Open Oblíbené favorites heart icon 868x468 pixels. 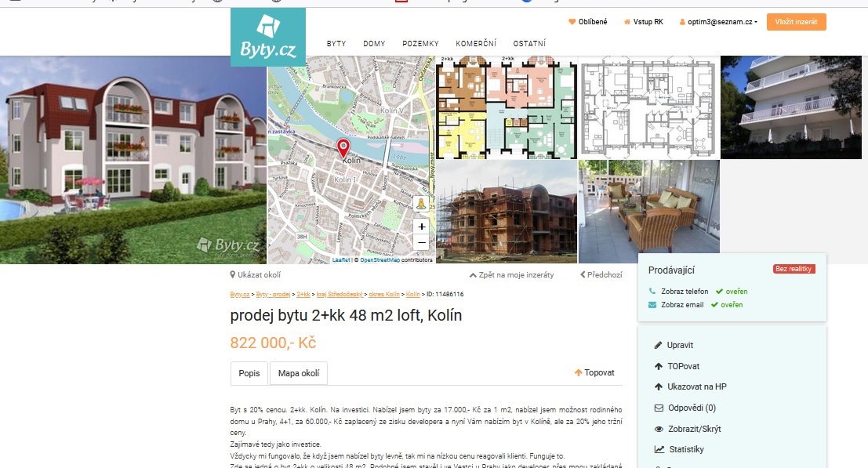[572, 22]
